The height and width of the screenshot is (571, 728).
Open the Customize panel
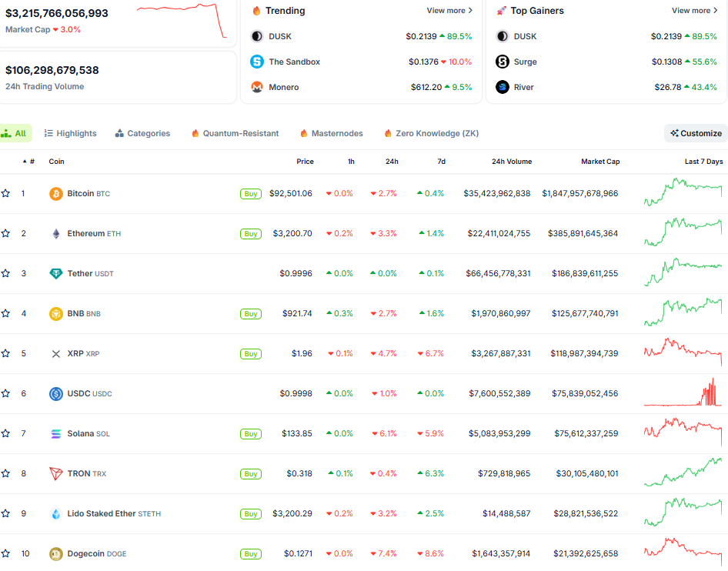[x=695, y=133]
